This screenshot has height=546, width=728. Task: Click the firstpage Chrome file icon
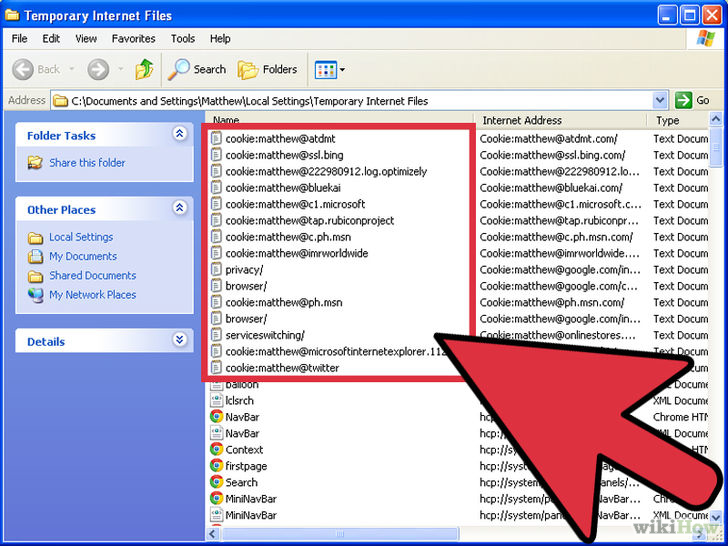(216, 466)
